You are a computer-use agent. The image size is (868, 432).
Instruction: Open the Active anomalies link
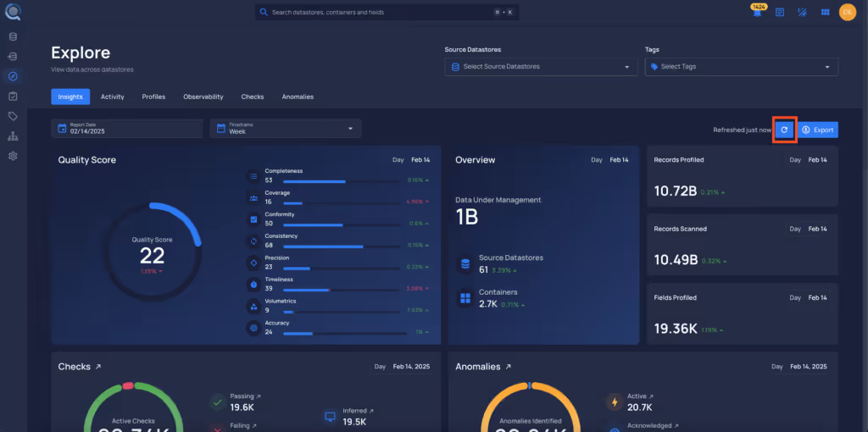click(x=640, y=396)
